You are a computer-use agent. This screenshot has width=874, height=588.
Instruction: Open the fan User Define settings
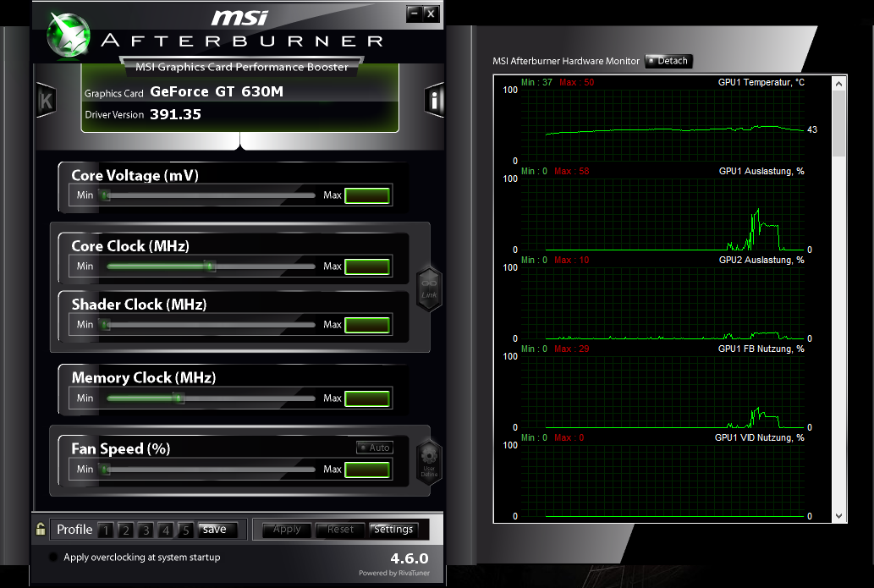coord(429,462)
